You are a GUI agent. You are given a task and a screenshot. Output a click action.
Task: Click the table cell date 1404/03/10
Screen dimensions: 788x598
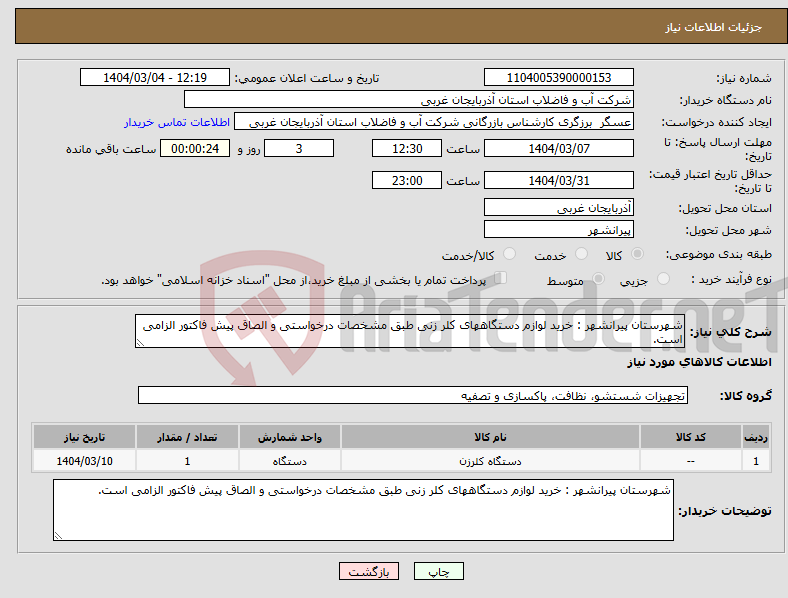tap(84, 461)
